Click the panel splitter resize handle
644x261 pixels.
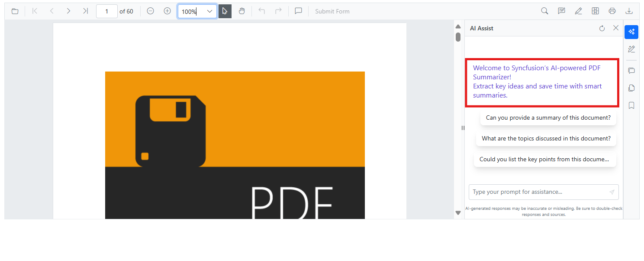coord(463,128)
